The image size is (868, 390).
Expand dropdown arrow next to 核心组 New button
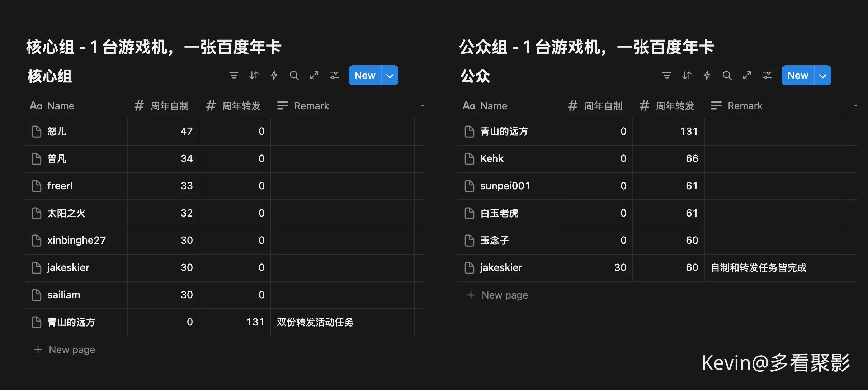(x=390, y=76)
